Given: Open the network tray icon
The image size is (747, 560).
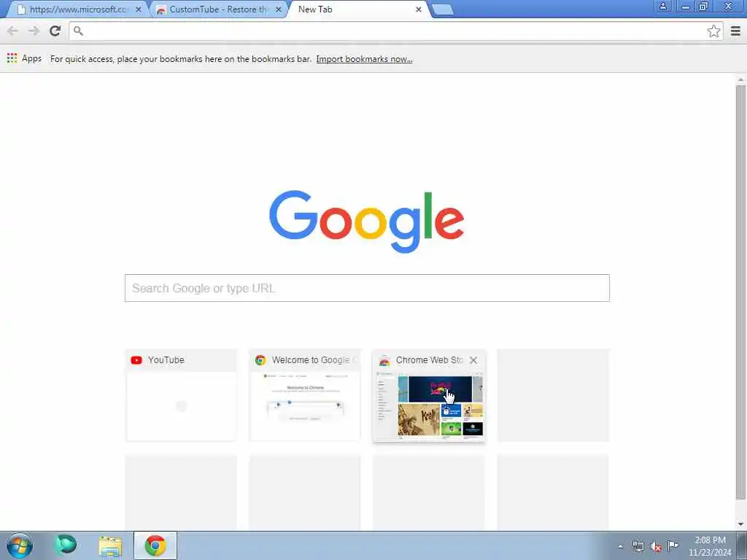Looking at the screenshot, I should (638, 546).
